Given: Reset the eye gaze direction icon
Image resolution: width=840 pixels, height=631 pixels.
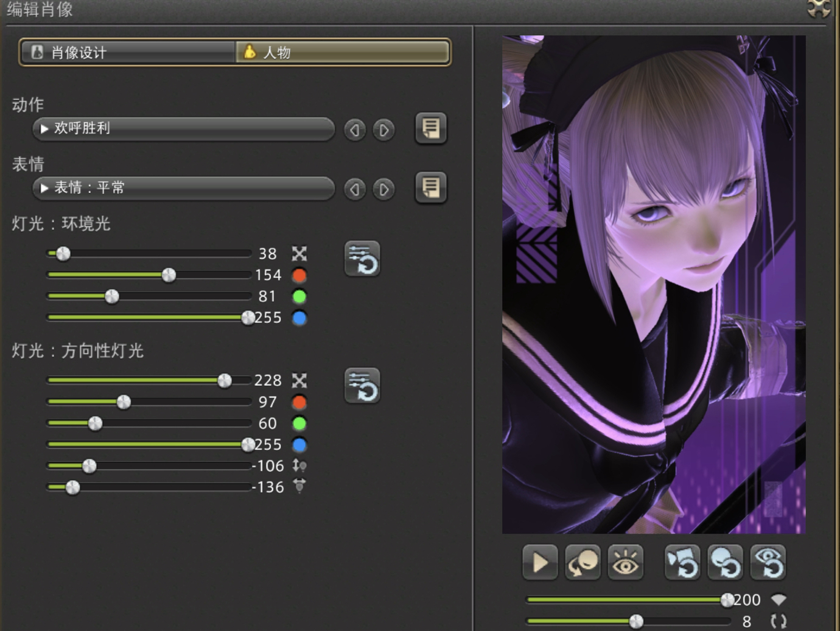Looking at the screenshot, I should click(768, 562).
